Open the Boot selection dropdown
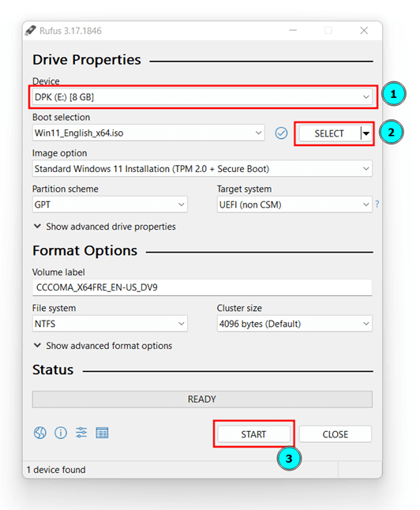 (x=148, y=133)
